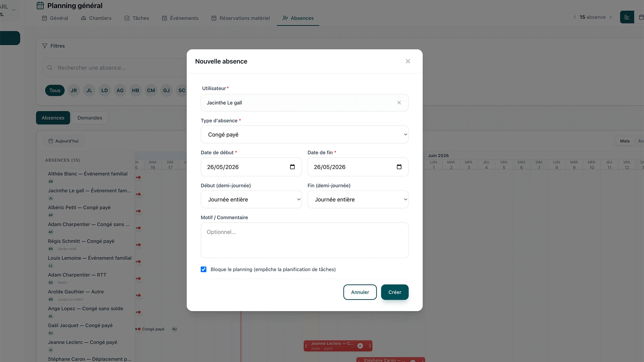The image size is (644, 362).
Task: Switch to Mois view
Action: click(x=625, y=141)
